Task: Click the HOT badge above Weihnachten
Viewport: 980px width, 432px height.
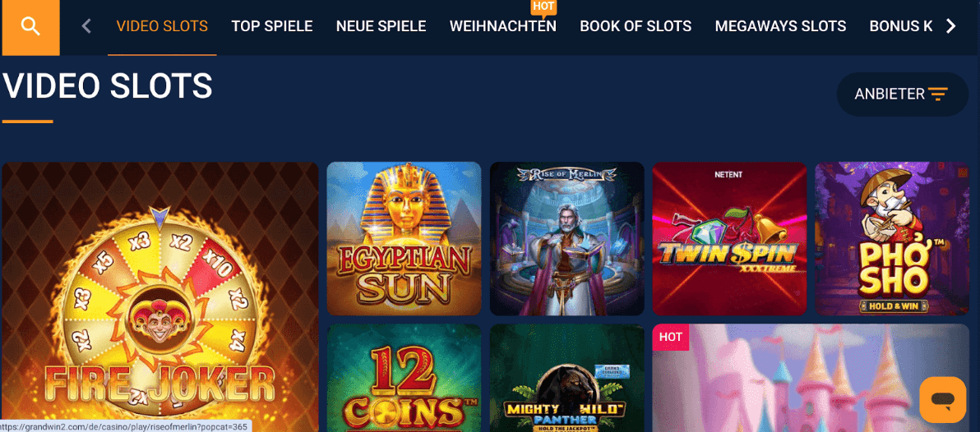Action: [x=543, y=7]
